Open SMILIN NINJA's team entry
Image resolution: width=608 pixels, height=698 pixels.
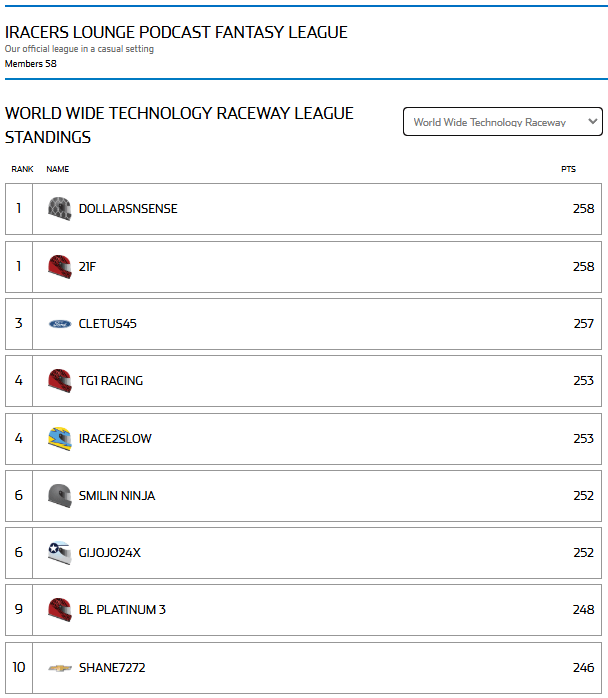(x=117, y=495)
